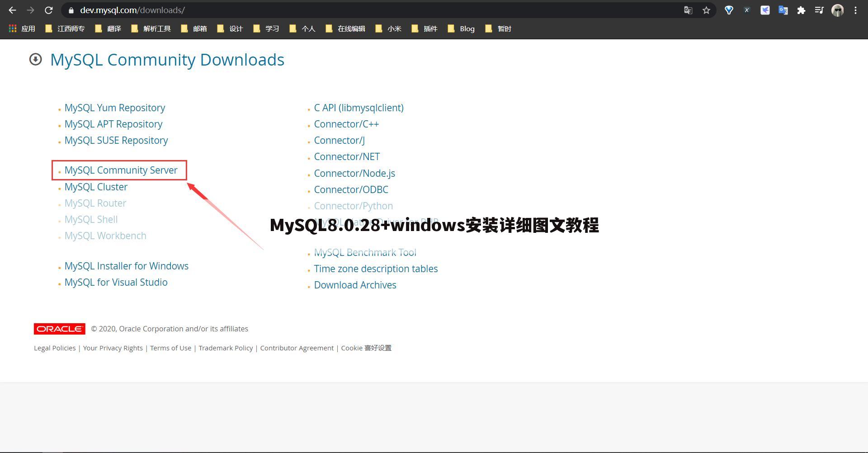This screenshot has height=453, width=868.
Task: Open the 学习 bookmark folder
Action: pos(266,28)
